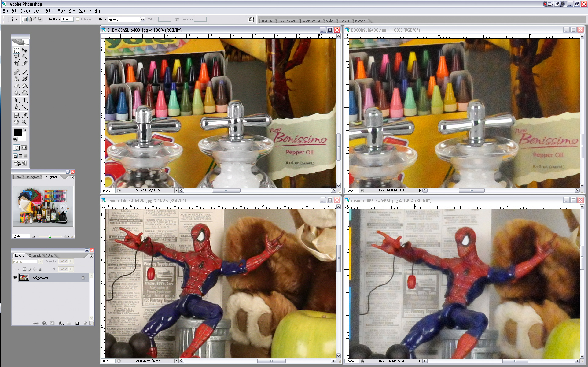Select the Type tool
Viewport: 588px width, 367px height.
[x=24, y=101]
